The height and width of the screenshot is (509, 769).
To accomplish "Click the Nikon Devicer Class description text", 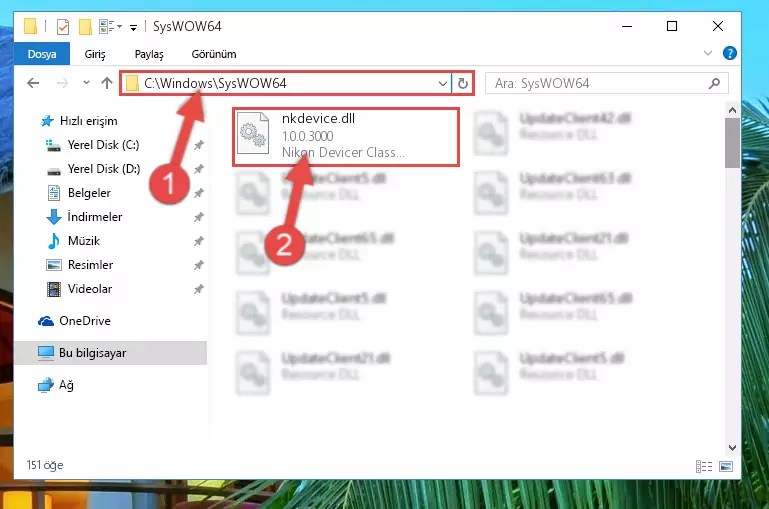I will tap(343, 153).
